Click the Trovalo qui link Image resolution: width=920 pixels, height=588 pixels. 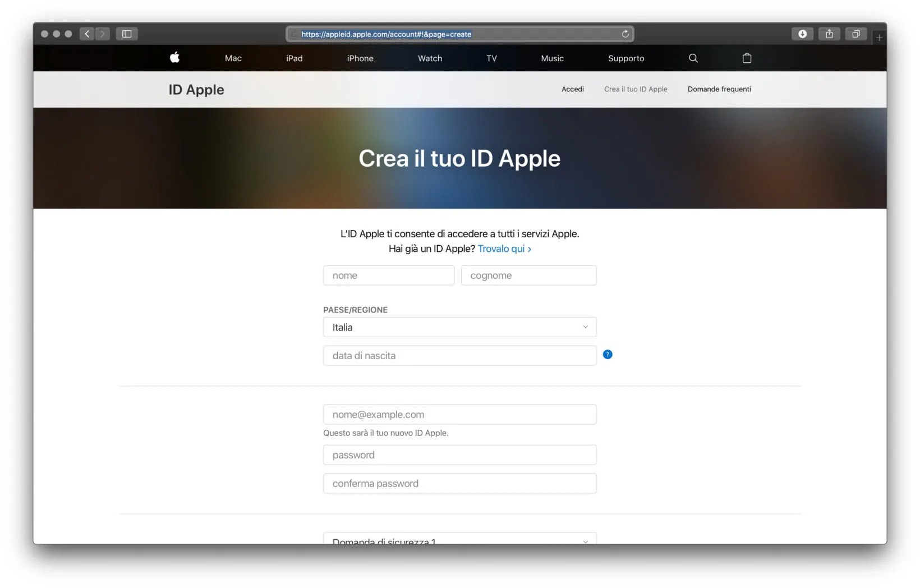[x=501, y=249]
